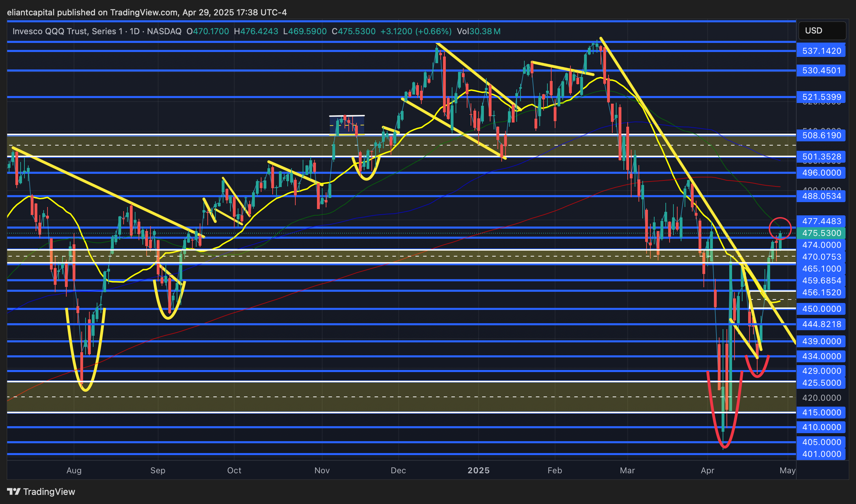The image size is (856, 504).
Task: Click the Apr label on time axis
Action: click(x=707, y=470)
